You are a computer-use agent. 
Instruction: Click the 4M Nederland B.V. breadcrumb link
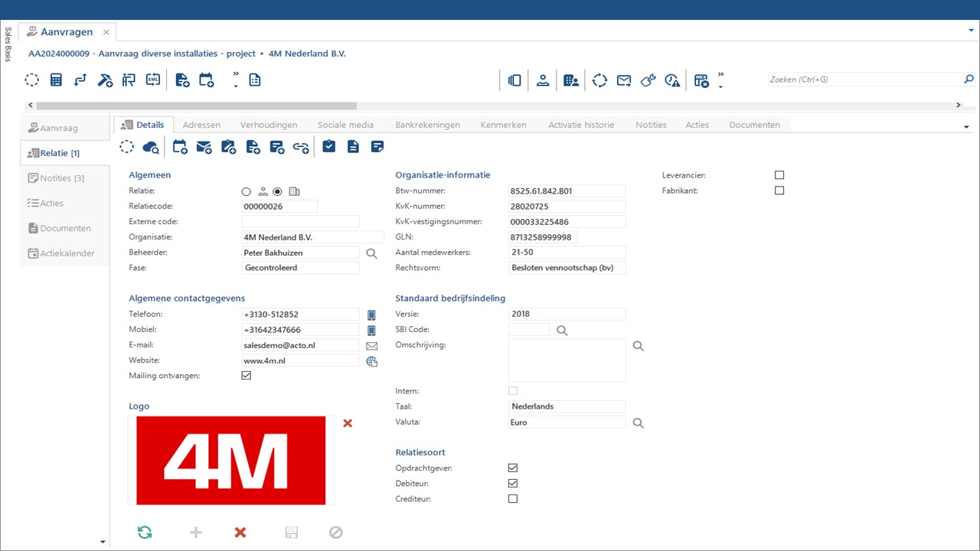pos(307,54)
